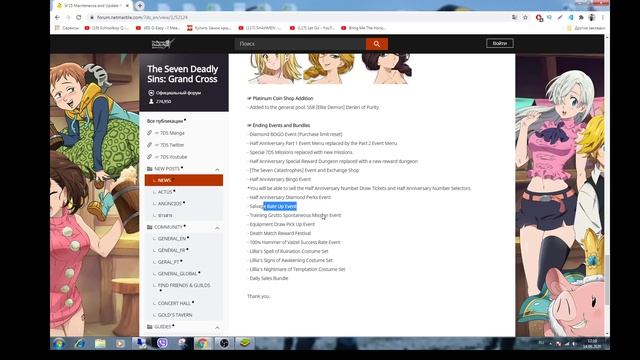640x360 pixels.
Task: Click the browser forward arrow
Action: tap(68, 18)
